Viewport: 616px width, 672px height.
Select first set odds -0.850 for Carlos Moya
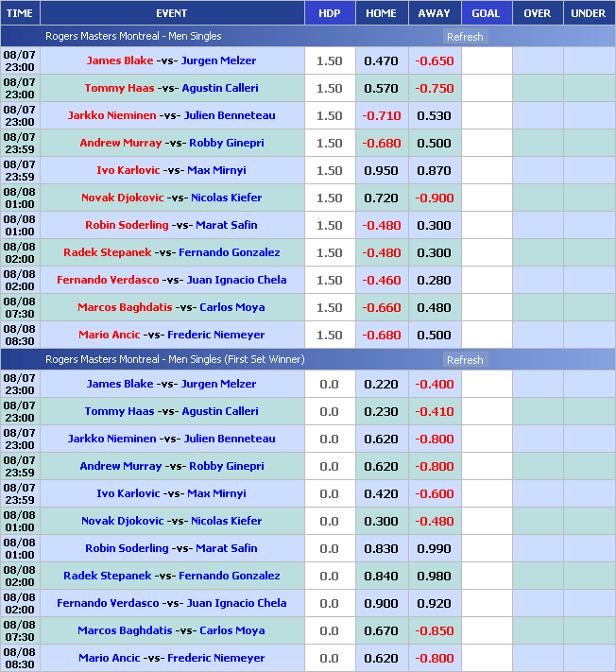click(x=434, y=631)
